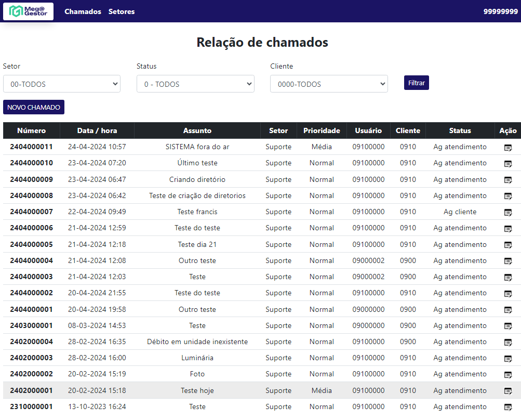Go to Setores in the navigation bar
Screen dimensions: 521x420
(x=122, y=11)
